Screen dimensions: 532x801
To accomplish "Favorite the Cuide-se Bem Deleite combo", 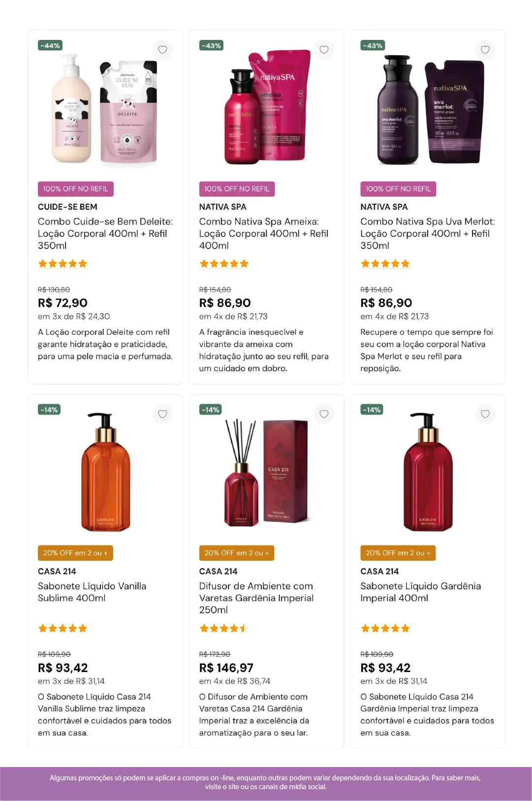I will (x=162, y=50).
